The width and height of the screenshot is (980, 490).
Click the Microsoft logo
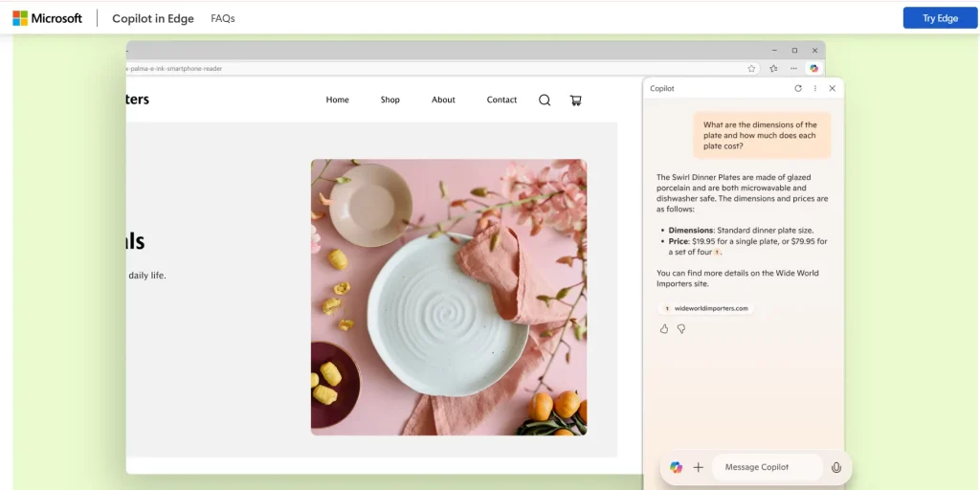pyautogui.click(x=48, y=18)
